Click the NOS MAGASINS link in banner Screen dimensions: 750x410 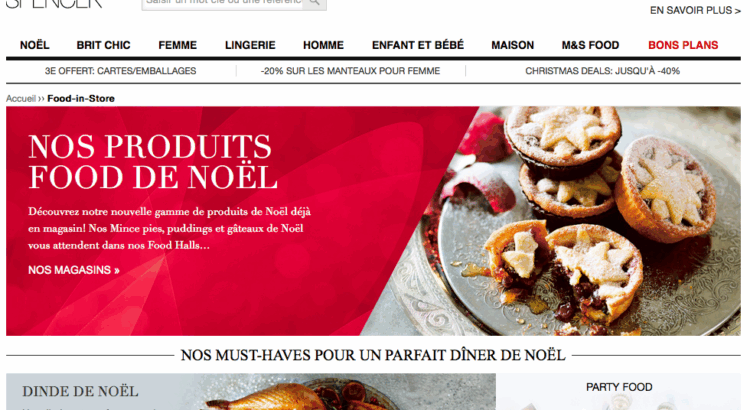pyautogui.click(x=74, y=270)
